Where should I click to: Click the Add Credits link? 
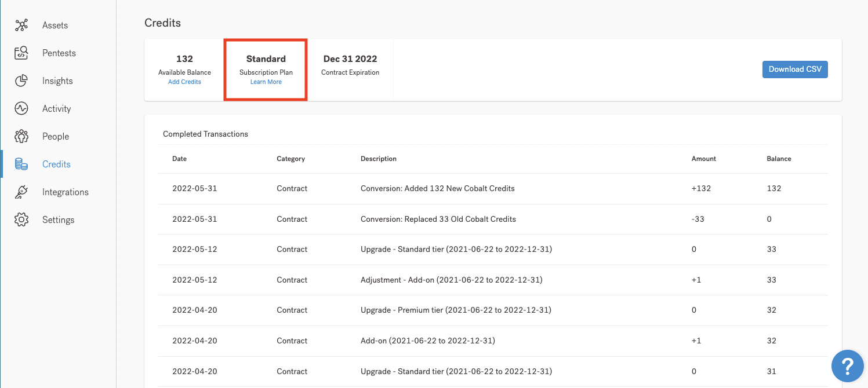click(184, 82)
